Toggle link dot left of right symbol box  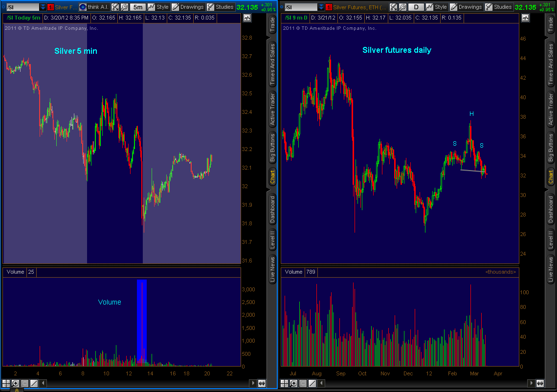[x=282, y=7]
